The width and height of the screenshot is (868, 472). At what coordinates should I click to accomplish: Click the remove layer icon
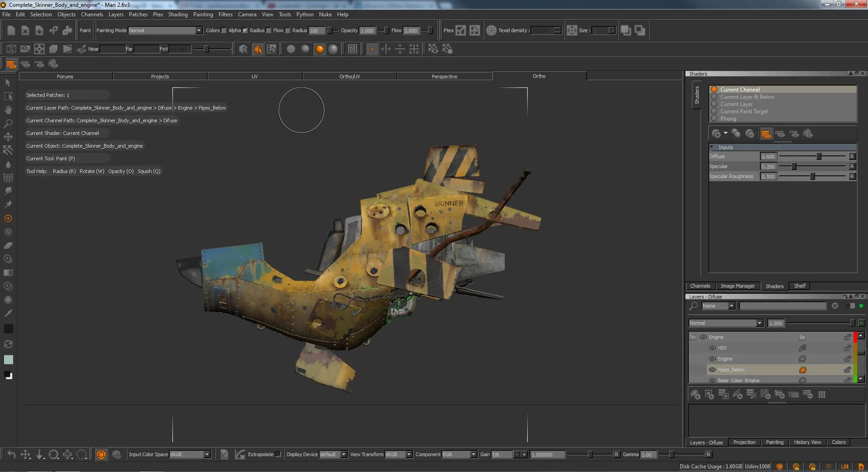808,395
